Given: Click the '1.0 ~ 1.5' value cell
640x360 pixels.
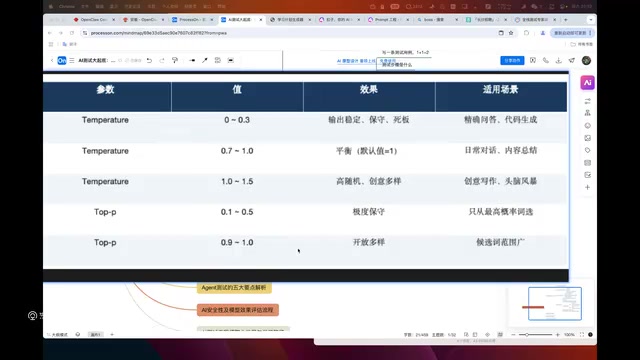Looking at the screenshot, I should click(237, 182).
